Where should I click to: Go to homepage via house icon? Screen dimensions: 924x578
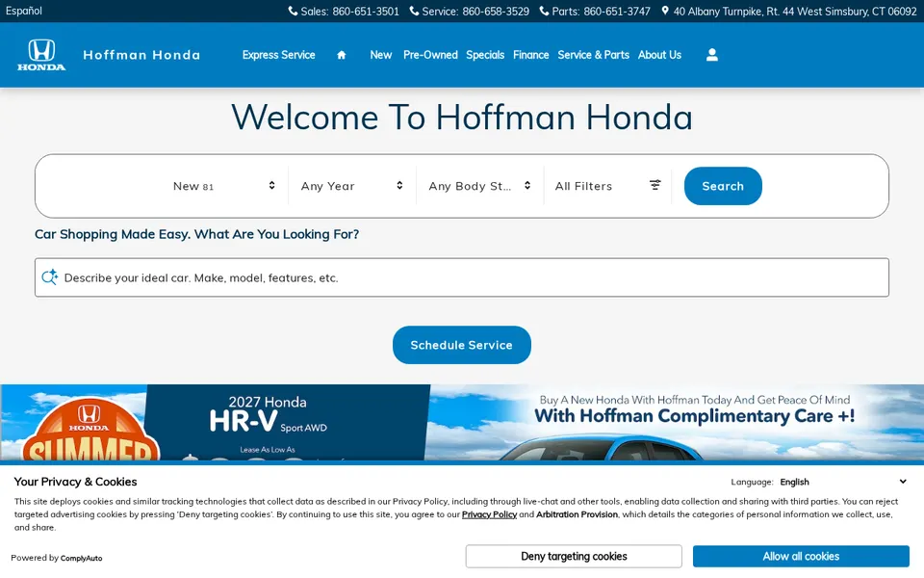341,55
